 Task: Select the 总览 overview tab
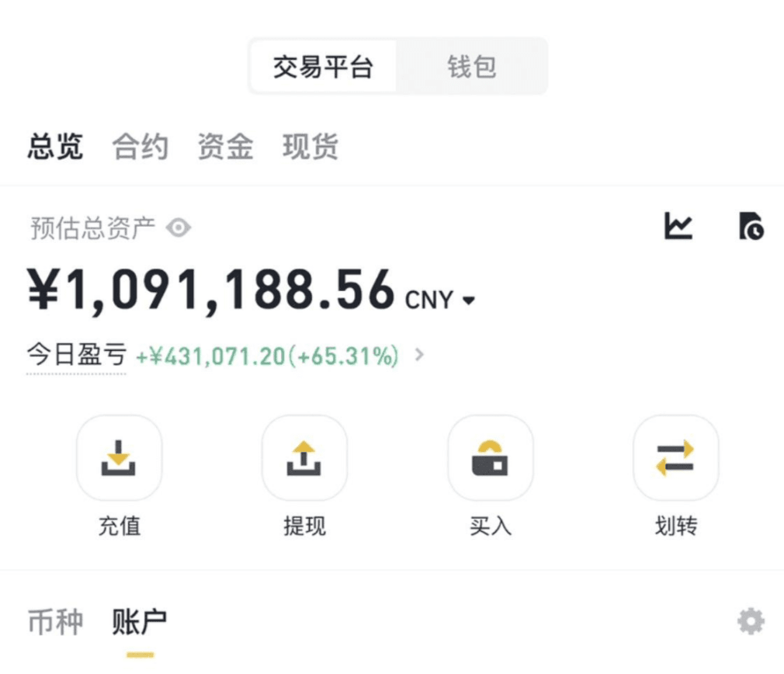click(x=55, y=147)
